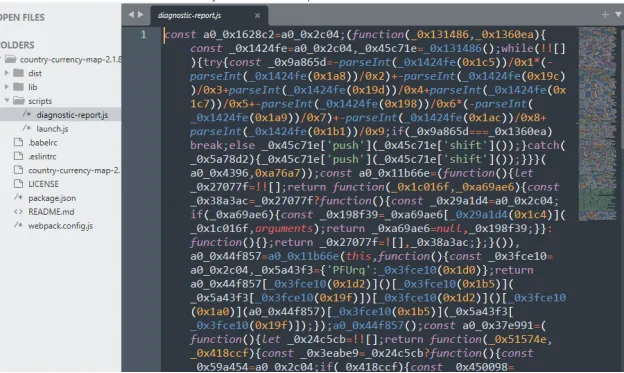Click the FOLDERS heading
Screen dimensions: 624x373
pyautogui.click(x=17, y=45)
